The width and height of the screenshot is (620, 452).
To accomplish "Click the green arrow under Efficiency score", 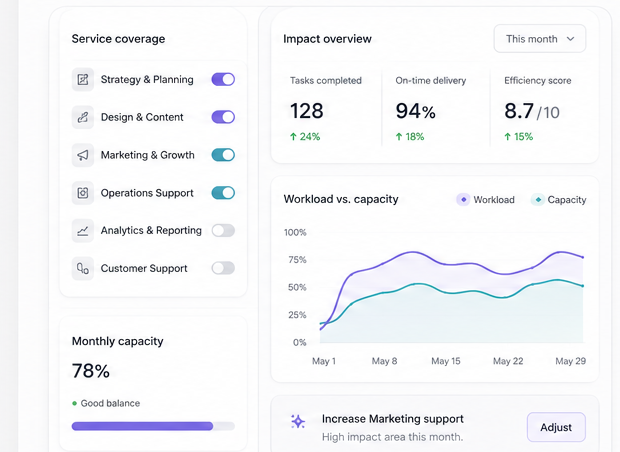I will [x=507, y=137].
